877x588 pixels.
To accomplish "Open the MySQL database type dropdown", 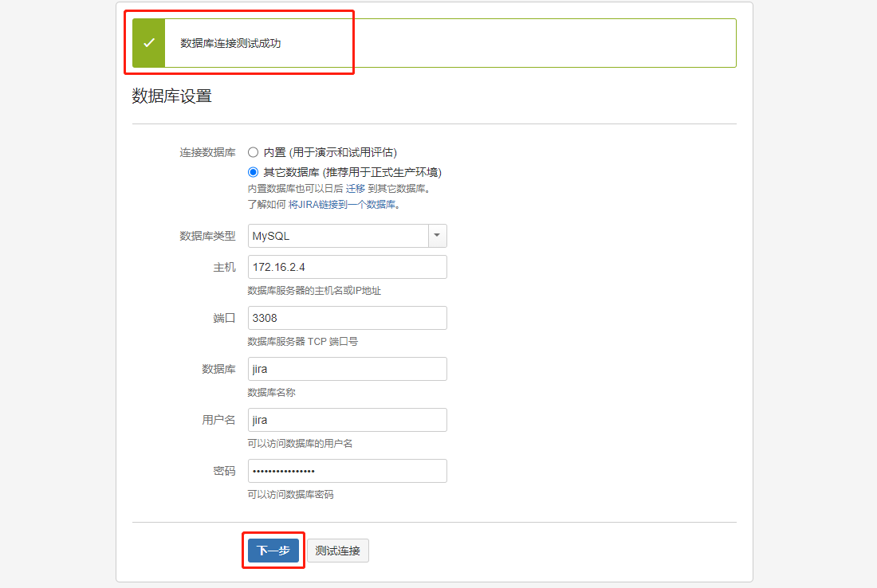I will tap(347, 236).
